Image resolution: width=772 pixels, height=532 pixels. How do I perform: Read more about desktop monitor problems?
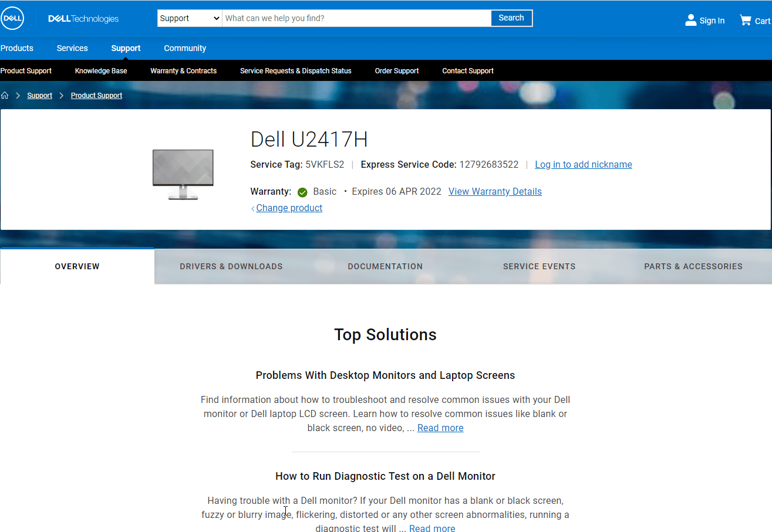point(440,428)
